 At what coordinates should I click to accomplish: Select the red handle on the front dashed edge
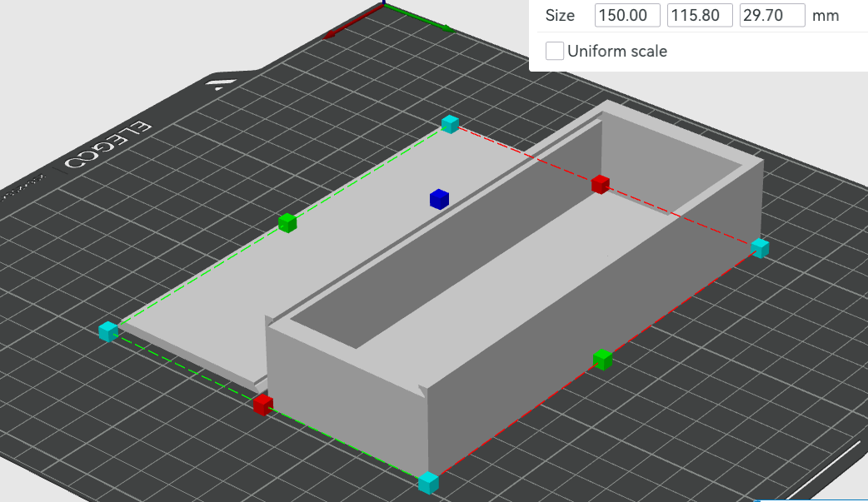(x=263, y=404)
